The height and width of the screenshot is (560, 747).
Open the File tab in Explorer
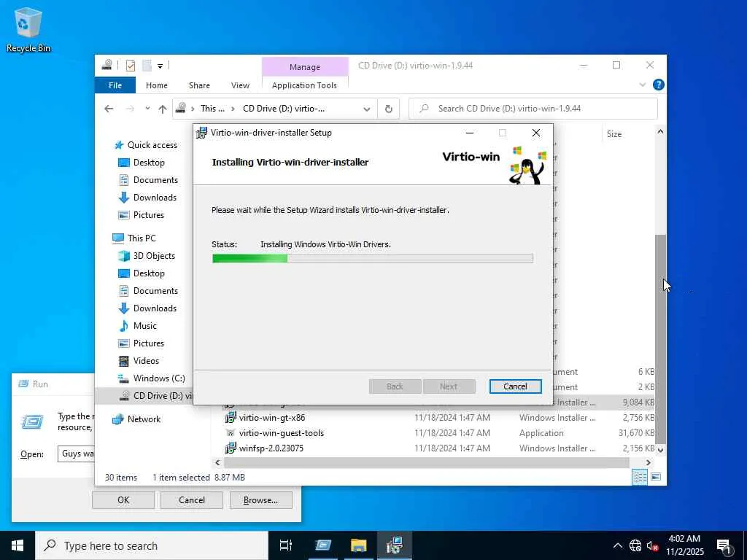coord(115,85)
